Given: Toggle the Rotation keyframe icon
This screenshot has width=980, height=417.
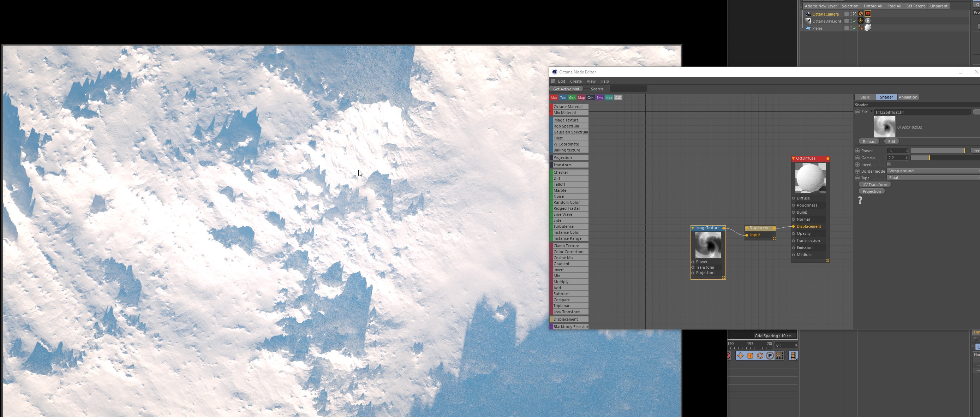Looking at the screenshot, I should [760, 356].
